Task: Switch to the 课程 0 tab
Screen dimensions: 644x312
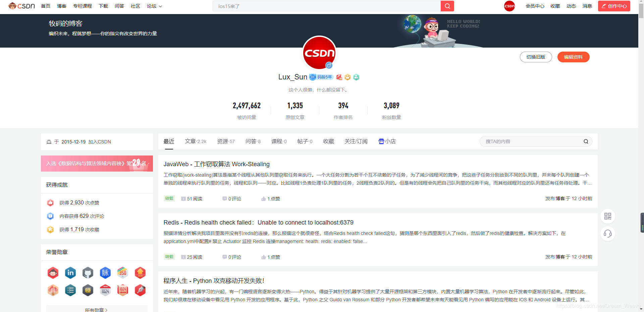Action: tap(279, 141)
